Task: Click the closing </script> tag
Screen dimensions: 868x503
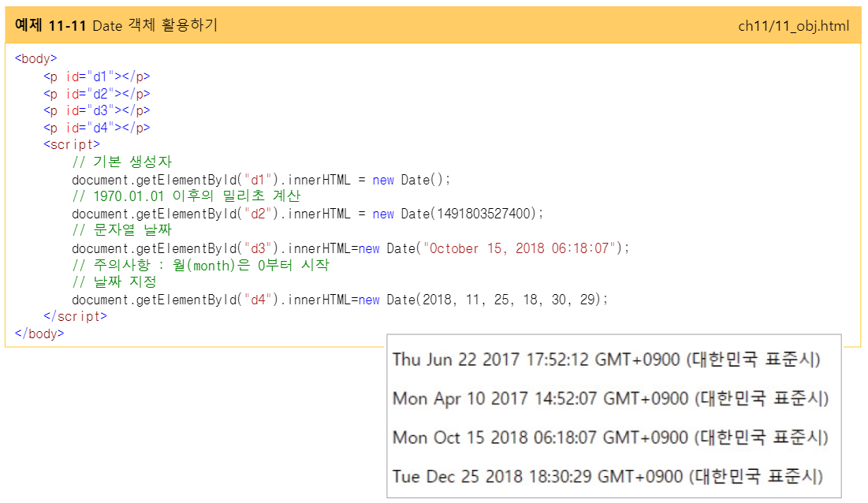Action: (75, 316)
